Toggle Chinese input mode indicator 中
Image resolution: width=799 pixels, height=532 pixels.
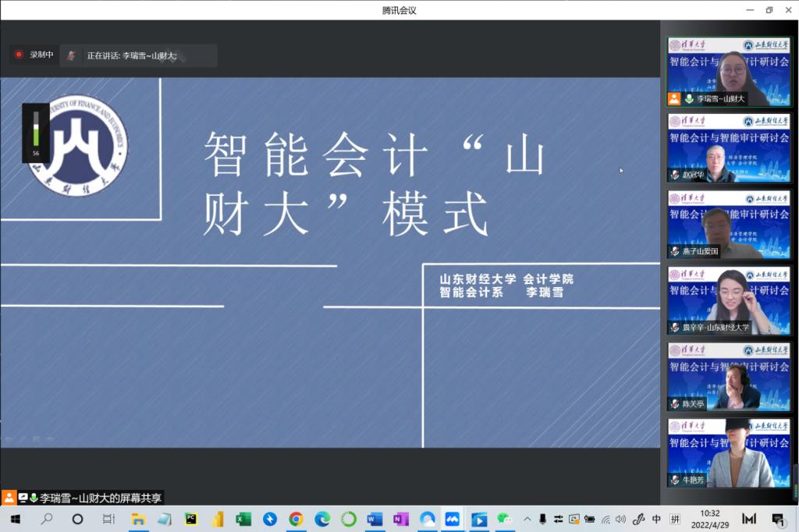click(x=656, y=519)
